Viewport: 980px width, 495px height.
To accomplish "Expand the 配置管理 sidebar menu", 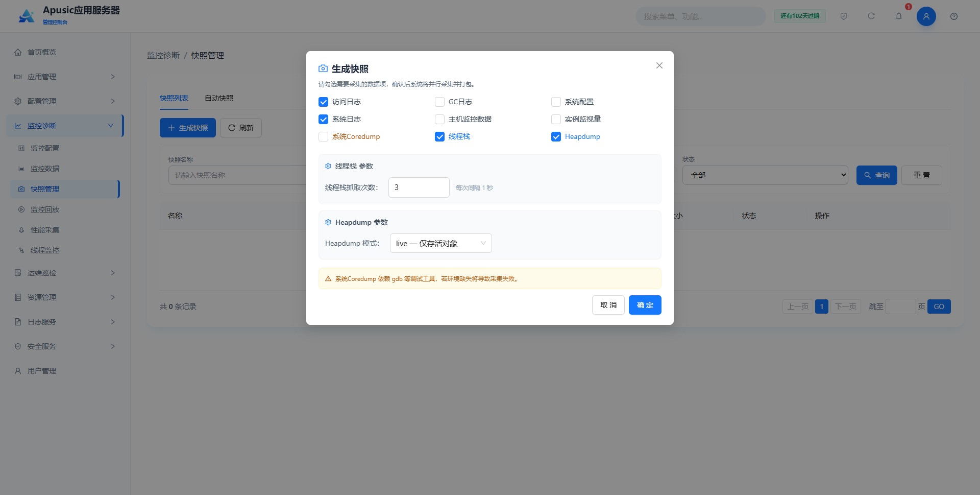I will click(65, 101).
